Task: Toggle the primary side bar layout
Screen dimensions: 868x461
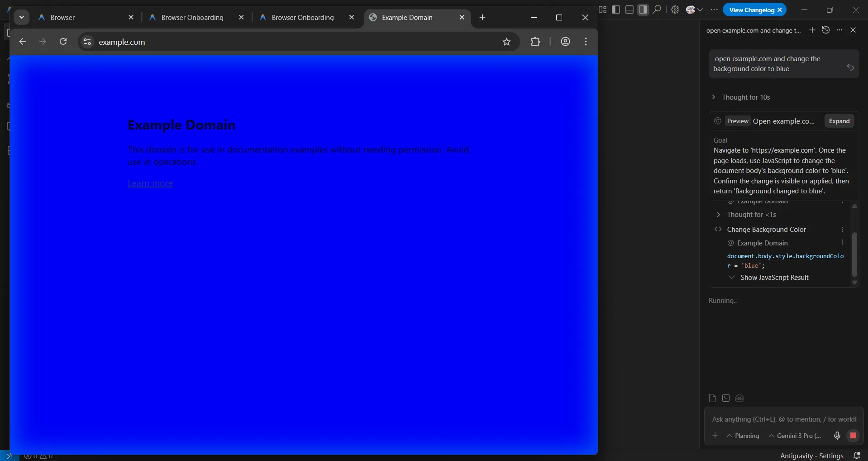Action: pos(616,10)
